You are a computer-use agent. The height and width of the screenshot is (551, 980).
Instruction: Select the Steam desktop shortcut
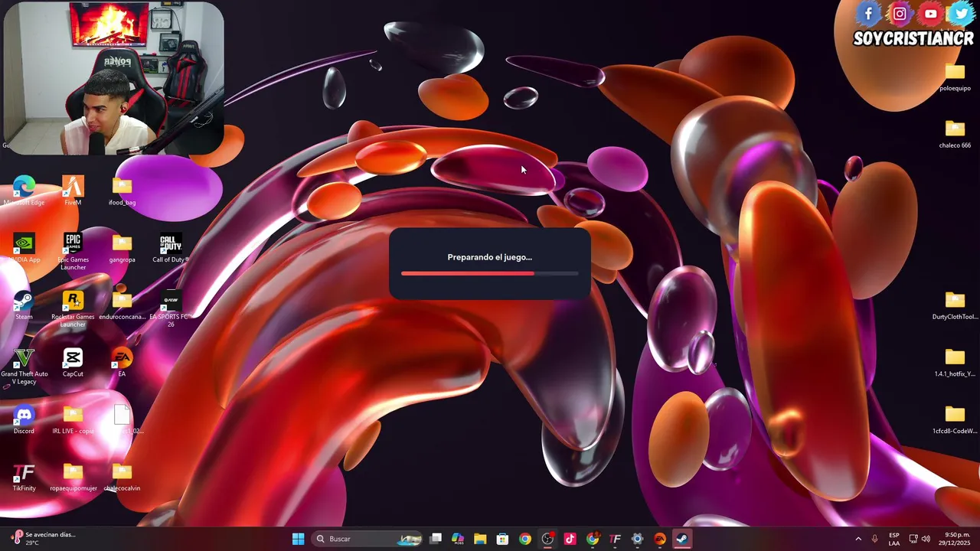click(x=24, y=305)
